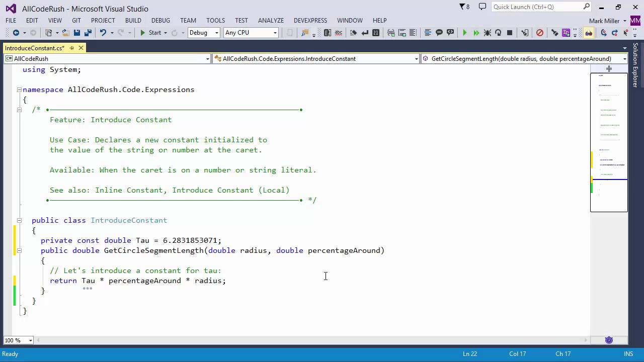Navigate backward using the back arrow icon
This screenshot has height=362, width=644.
[x=16, y=33]
